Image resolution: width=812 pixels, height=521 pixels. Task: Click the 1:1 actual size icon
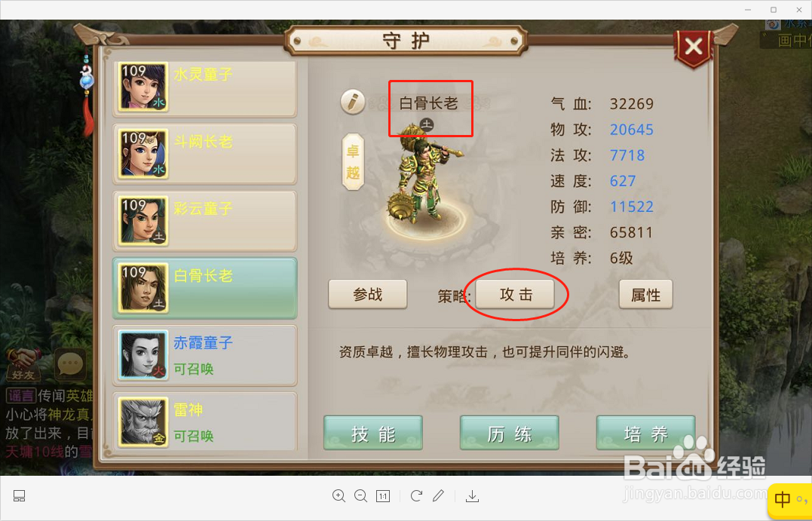383,496
